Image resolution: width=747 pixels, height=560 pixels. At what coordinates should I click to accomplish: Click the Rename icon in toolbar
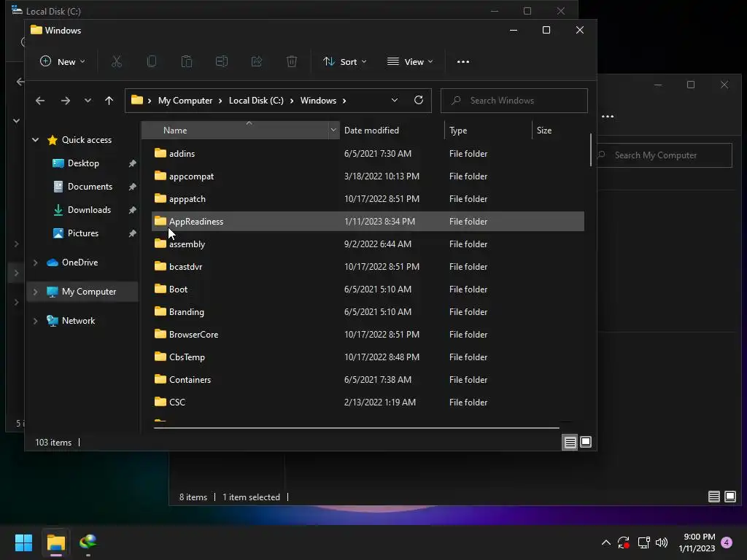(222, 61)
